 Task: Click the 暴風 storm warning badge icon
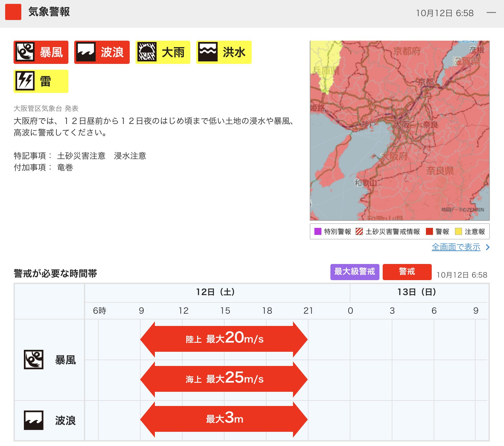[25, 52]
